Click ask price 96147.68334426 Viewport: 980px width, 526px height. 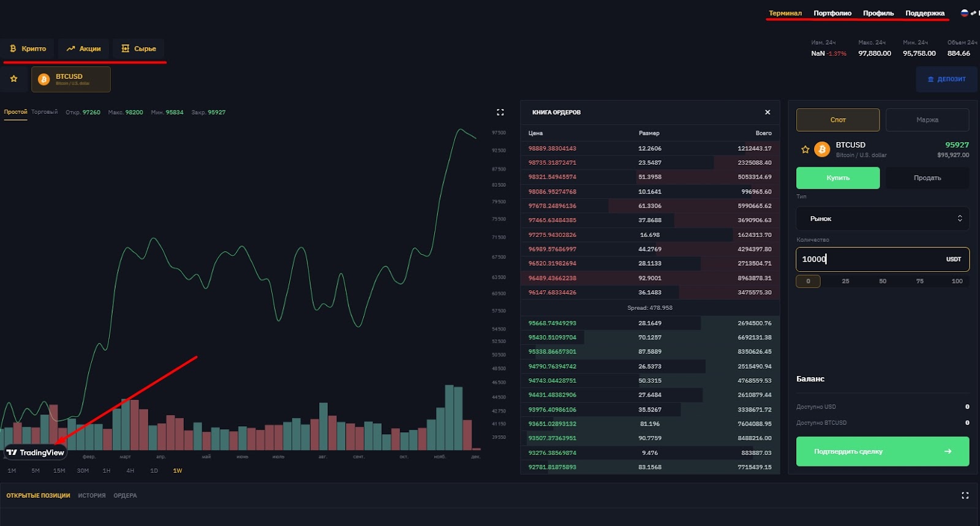click(552, 292)
